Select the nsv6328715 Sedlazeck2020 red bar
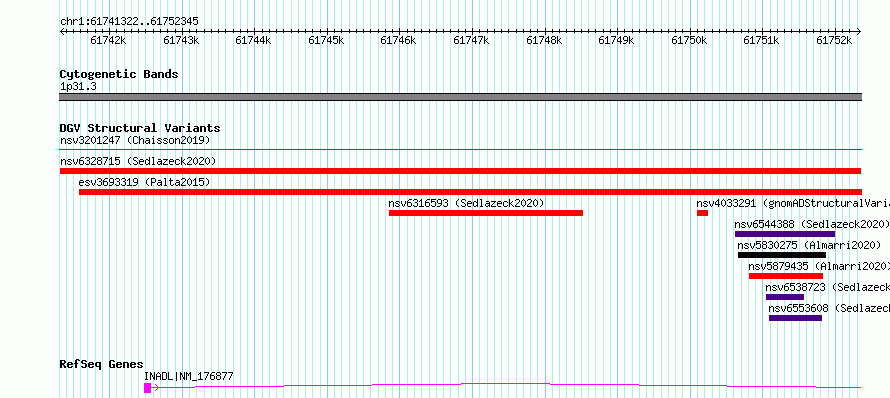Image resolution: width=890 pixels, height=398 pixels. pos(460,171)
